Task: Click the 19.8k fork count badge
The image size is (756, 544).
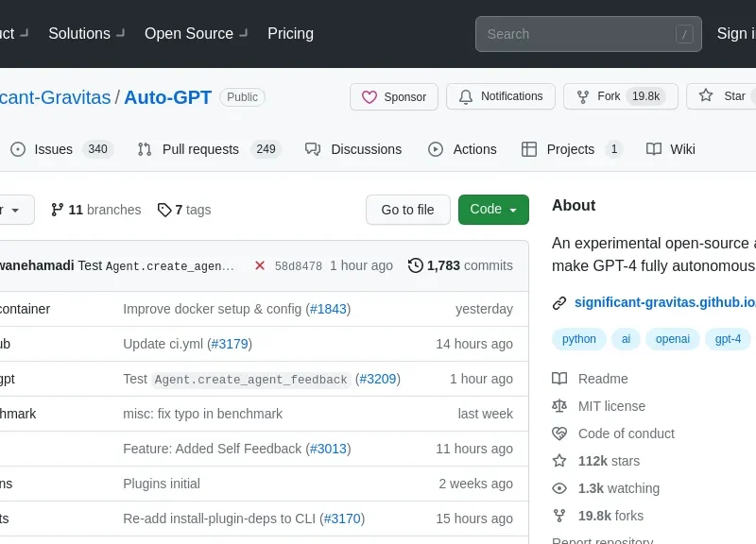Action: click(x=646, y=96)
